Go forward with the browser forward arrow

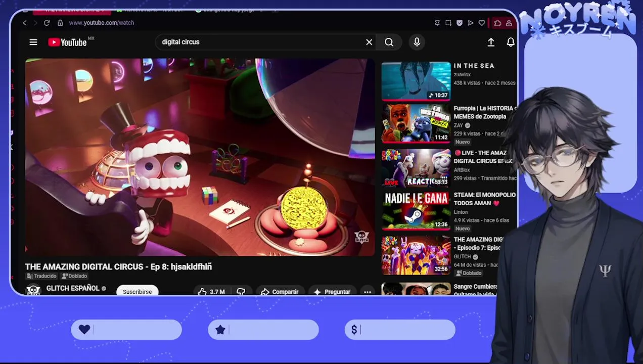click(35, 23)
